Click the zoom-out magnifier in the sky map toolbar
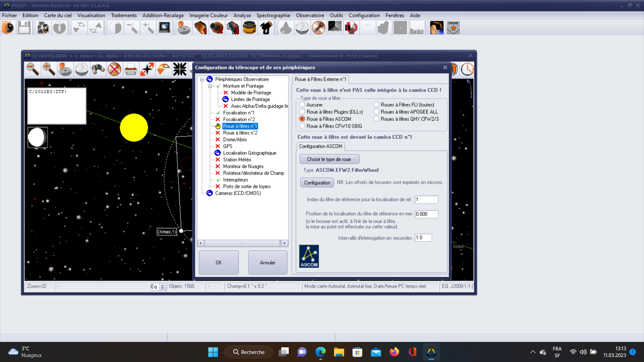Viewport: 644px width, 362px height. pyautogui.click(x=33, y=69)
